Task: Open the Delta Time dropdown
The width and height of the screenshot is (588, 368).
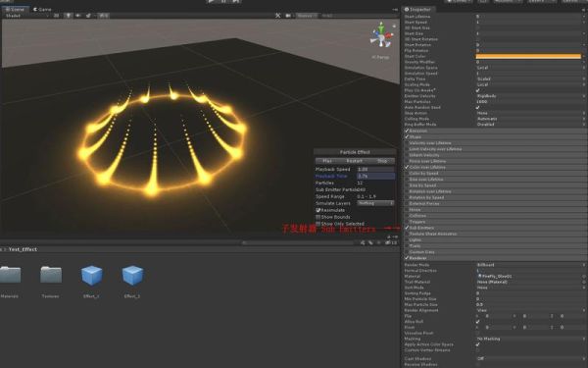Action: coord(530,79)
